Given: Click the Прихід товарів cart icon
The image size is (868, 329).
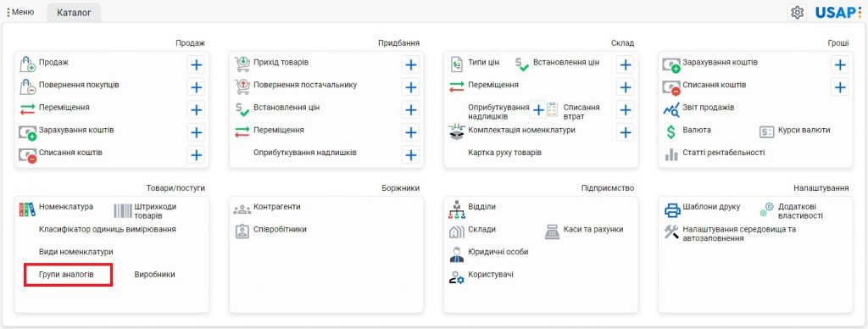Looking at the screenshot, I should coord(242,64).
